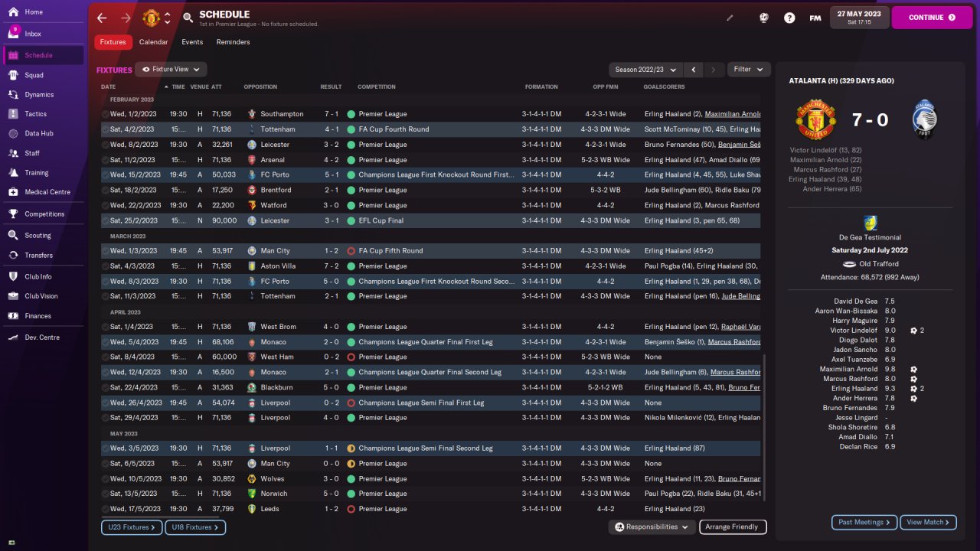Screen dimensions: 980x551
Task: Open the Season 2022/23 dropdown
Action: (x=644, y=70)
